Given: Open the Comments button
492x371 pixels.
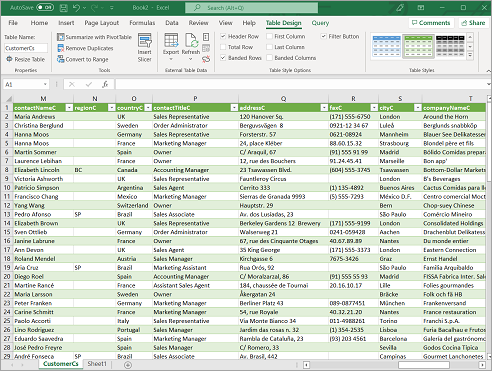Looking at the screenshot, I should pyautogui.click(x=431, y=23).
